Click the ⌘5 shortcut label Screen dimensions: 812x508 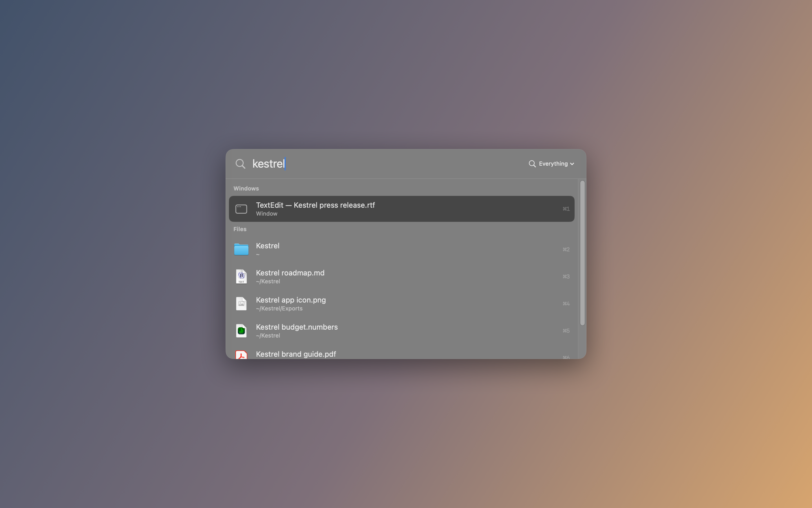566,331
